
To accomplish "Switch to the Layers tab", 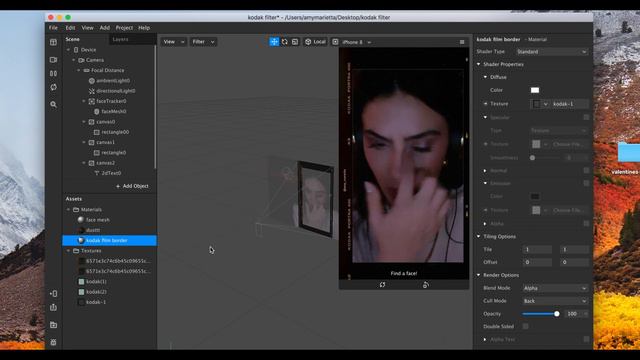I will pyautogui.click(x=120, y=39).
